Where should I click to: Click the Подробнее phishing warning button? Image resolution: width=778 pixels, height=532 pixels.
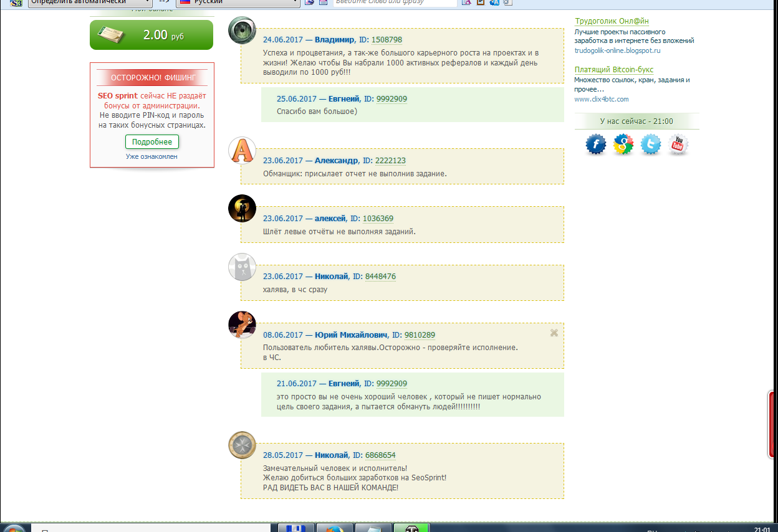click(x=152, y=142)
